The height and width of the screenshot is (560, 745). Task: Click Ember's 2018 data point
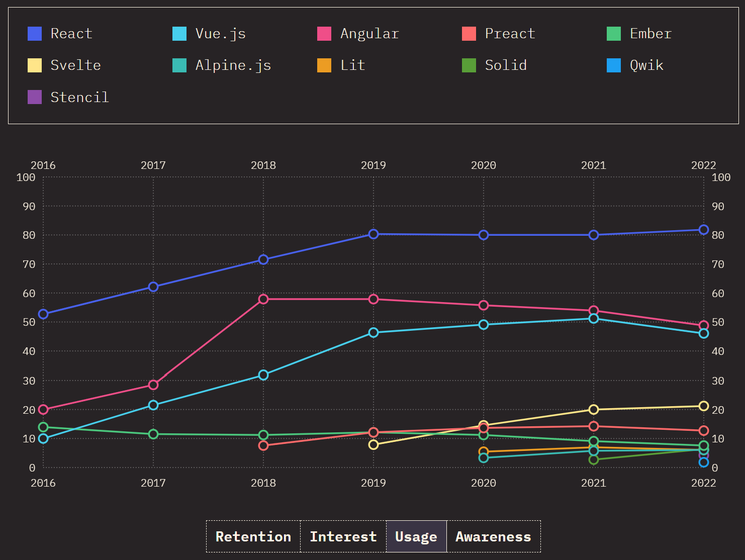(263, 435)
